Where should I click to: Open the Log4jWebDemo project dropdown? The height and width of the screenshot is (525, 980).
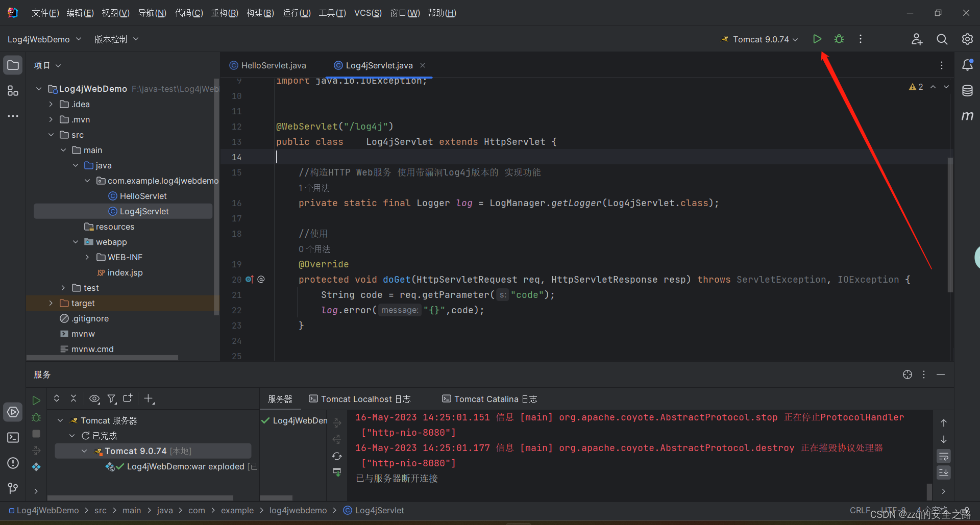pyautogui.click(x=44, y=39)
